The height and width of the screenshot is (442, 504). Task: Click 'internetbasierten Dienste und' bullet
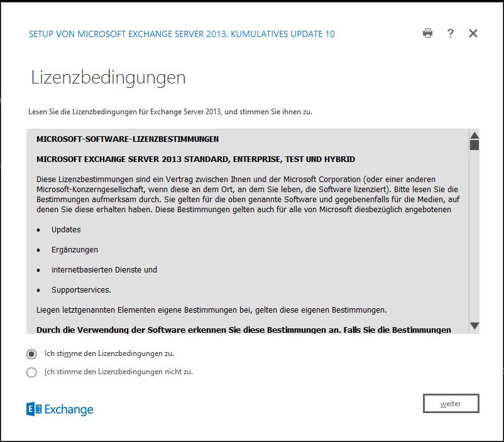(x=104, y=270)
